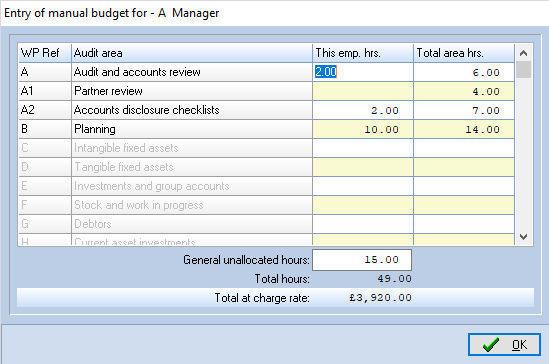549x364 pixels.
Task: Click the This emp. hrs. column header
Action: coord(363,53)
